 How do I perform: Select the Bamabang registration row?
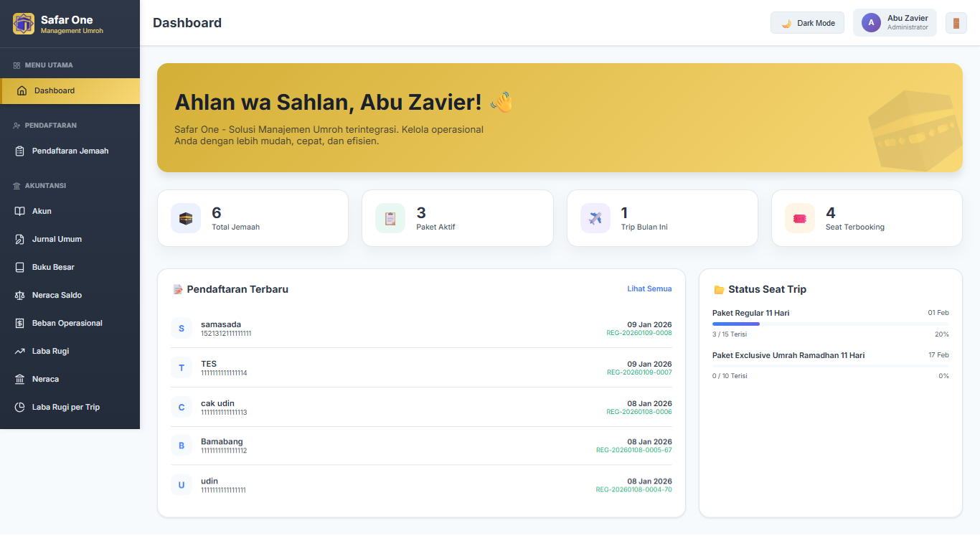421,446
